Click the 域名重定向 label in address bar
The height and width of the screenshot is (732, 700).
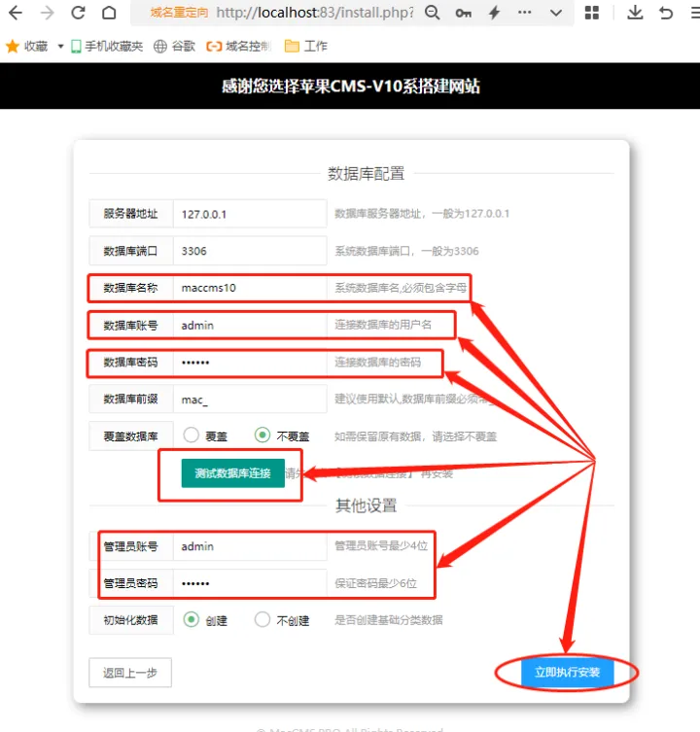coord(179,13)
